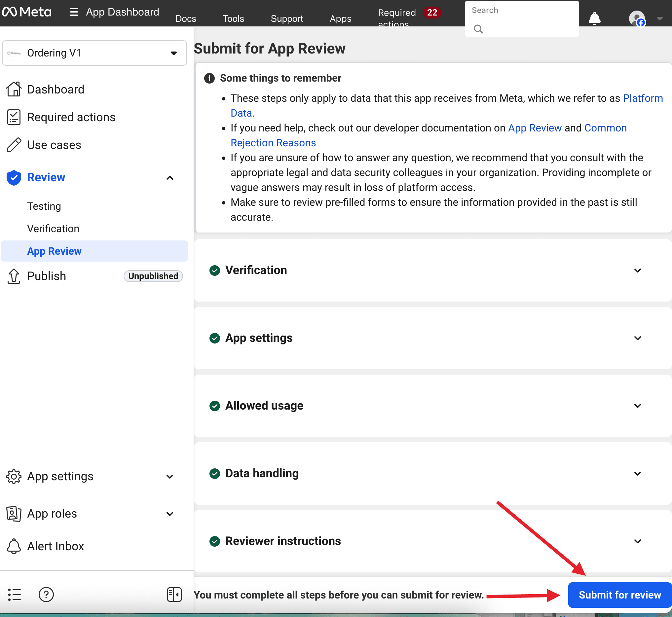The height and width of the screenshot is (617, 672).
Task: Expand the App roles sidebar chevron
Action: [170, 514]
